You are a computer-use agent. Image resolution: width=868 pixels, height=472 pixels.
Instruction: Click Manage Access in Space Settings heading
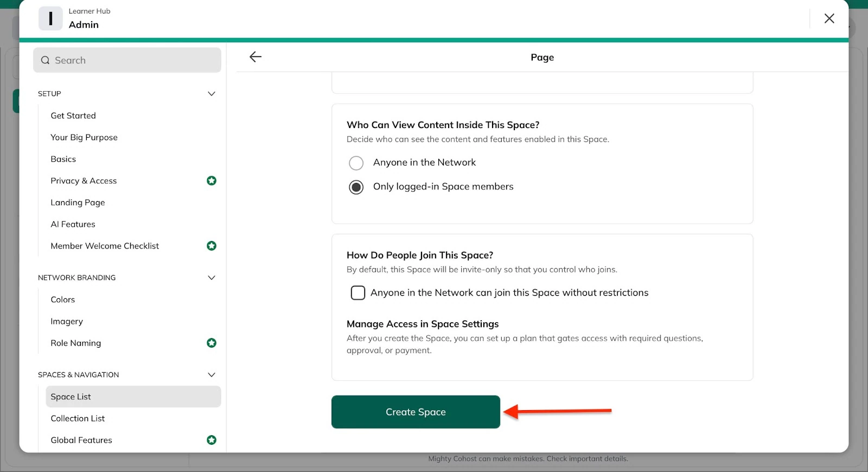click(423, 324)
